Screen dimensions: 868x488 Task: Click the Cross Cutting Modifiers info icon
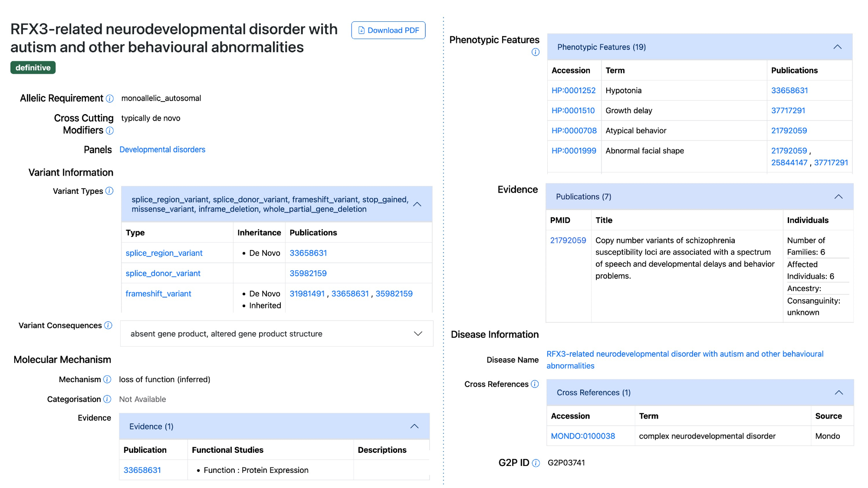tap(110, 131)
